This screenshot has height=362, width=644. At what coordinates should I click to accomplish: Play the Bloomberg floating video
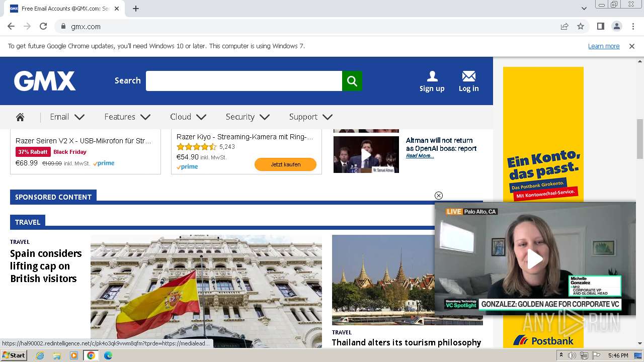tap(535, 259)
